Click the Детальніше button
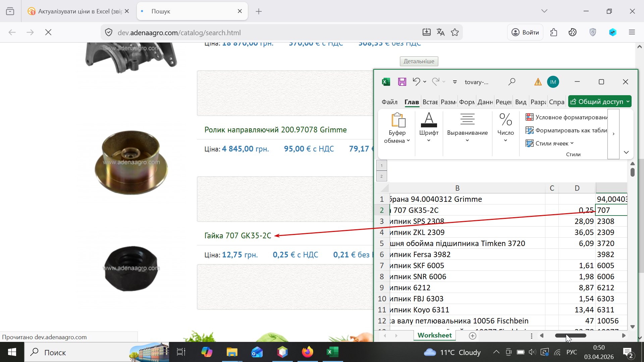644x362 pixels. (419, 61)
